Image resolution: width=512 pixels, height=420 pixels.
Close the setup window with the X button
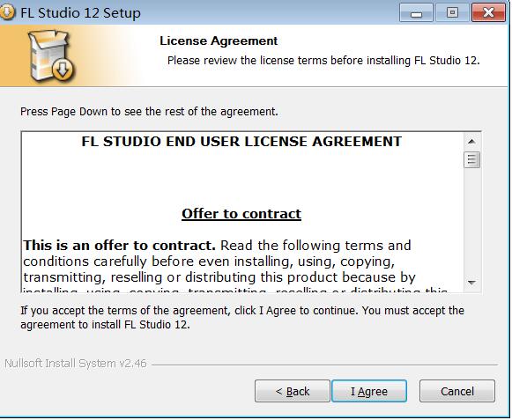coord(488,12)
